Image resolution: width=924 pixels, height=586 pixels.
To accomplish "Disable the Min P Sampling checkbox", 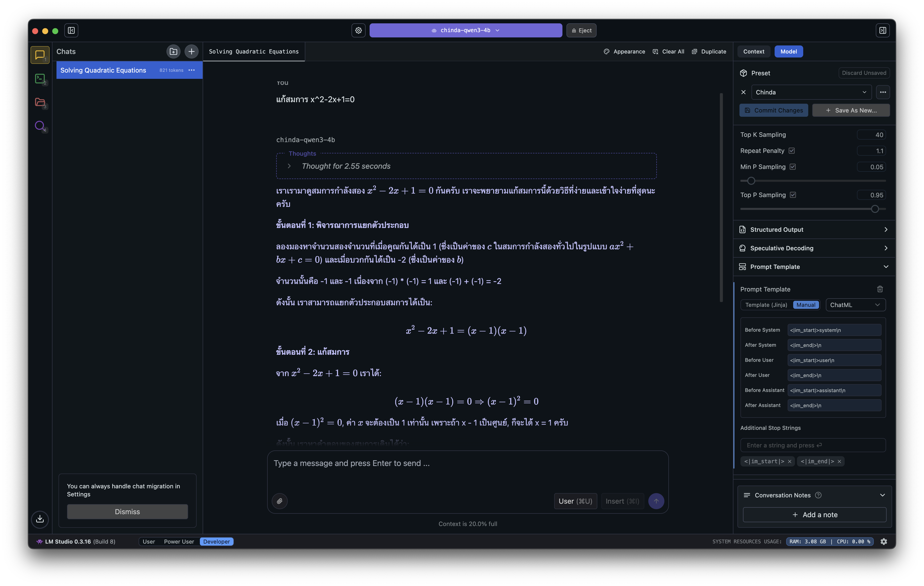I will (x=793, y=166).
